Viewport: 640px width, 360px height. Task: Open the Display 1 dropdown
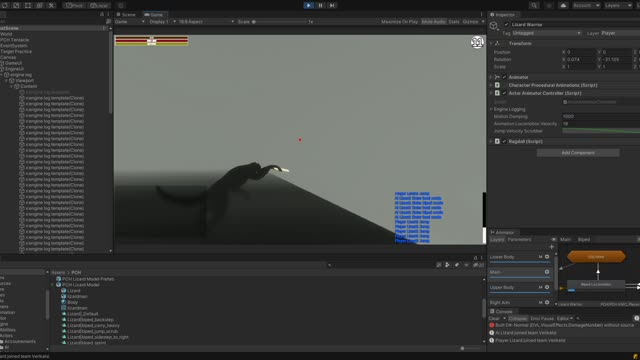pyautogui.click(x=162, y=22)
